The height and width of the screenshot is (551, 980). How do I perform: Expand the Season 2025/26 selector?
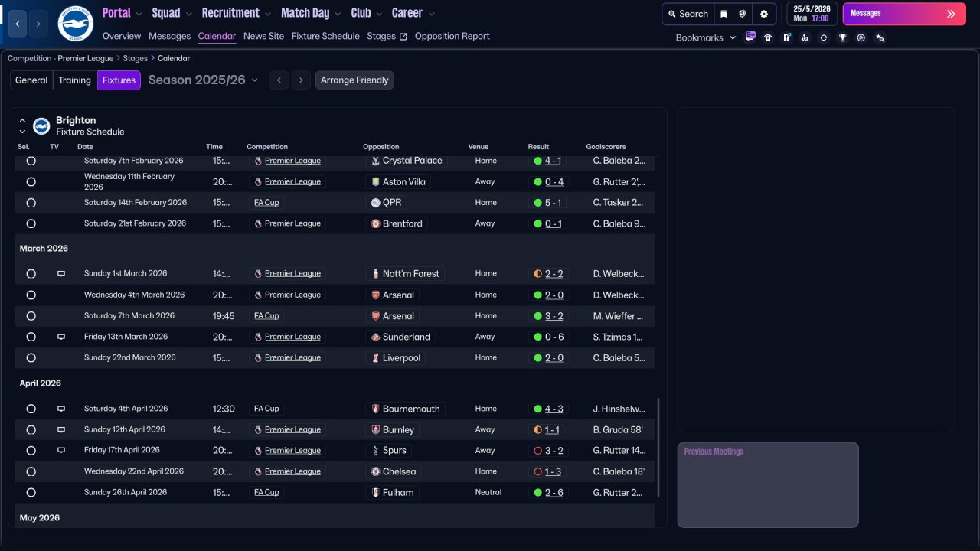pyautogui.click(x=203, y=80)
